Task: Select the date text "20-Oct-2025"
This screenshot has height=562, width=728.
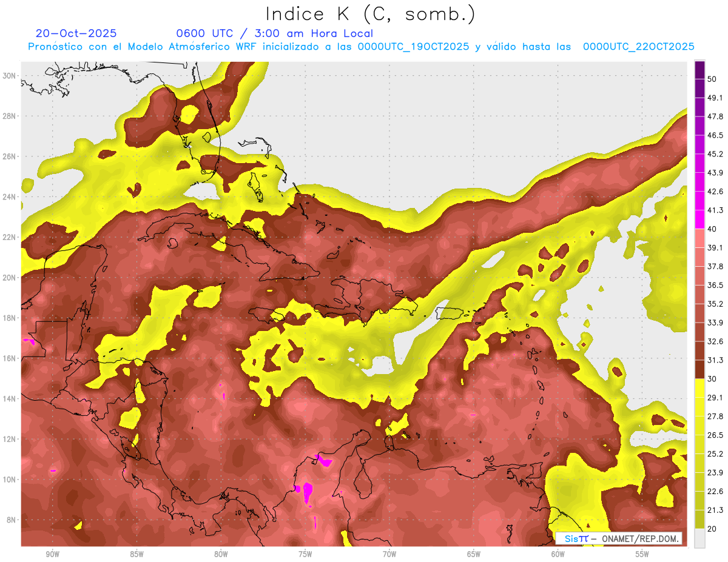Action: tap(76, 33)
